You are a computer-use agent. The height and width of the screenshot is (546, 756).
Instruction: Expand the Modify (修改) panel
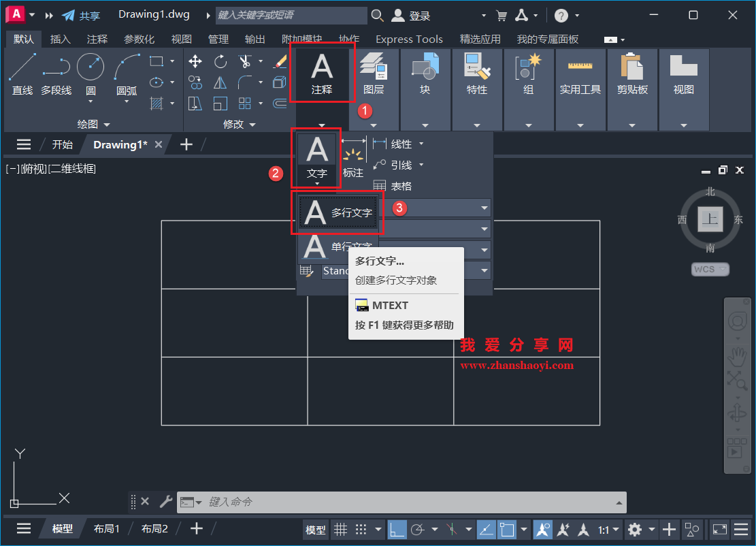(251, 124)
